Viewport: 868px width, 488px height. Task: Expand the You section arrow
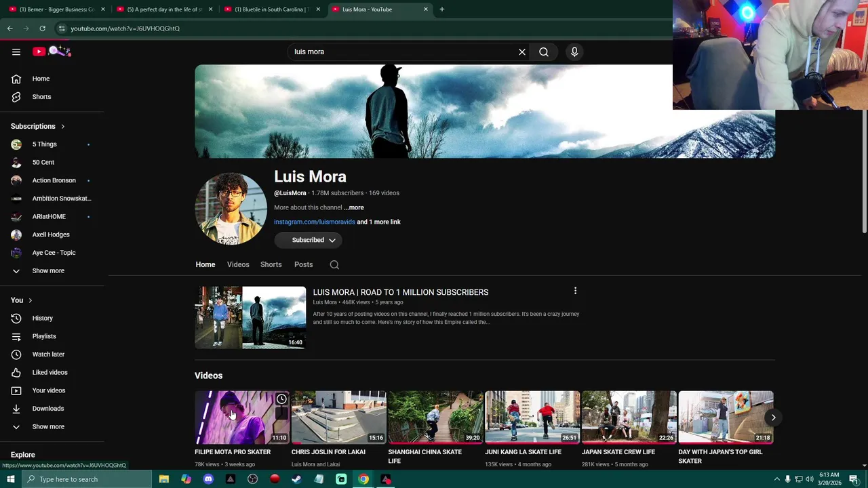pyautogui.click(x=30, y=300)
